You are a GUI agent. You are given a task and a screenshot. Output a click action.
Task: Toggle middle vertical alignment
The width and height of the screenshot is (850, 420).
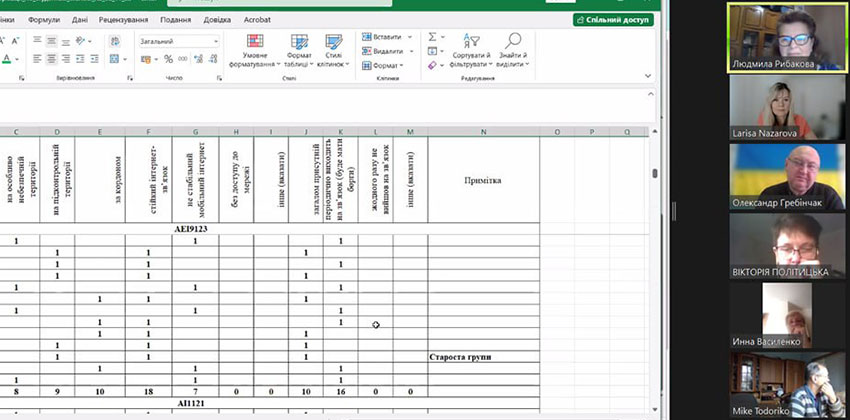pos(52,41)
